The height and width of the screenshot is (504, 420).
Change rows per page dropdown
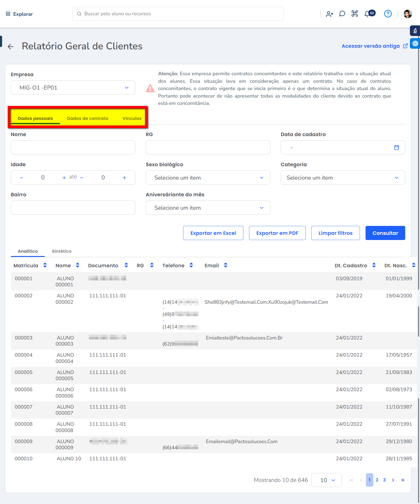[x=327, y=480]
